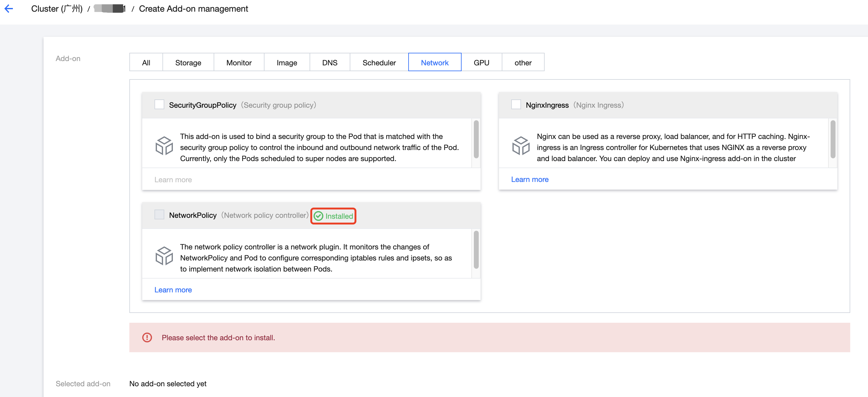Click the red warning exclamation icon
The image size is (868, 397).
[x=147, y=338]
